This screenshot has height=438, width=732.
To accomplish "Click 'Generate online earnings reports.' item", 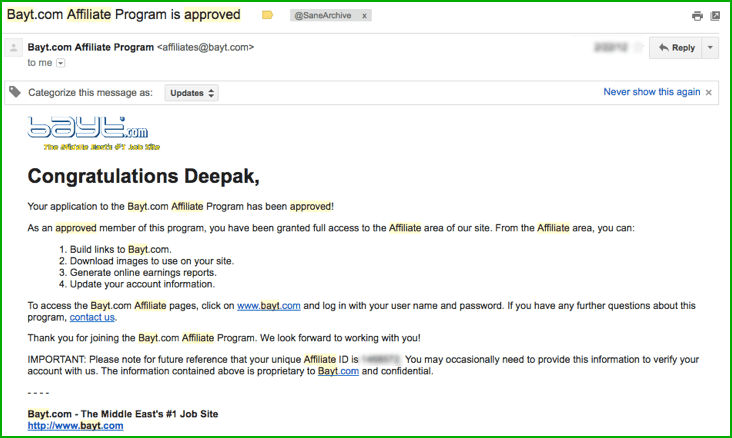I will point(143,273).
